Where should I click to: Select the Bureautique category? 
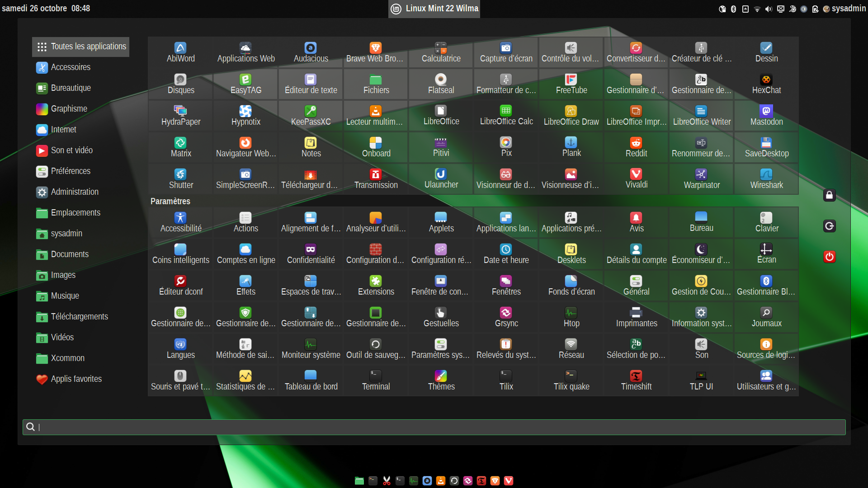click(x=71, y=88)
